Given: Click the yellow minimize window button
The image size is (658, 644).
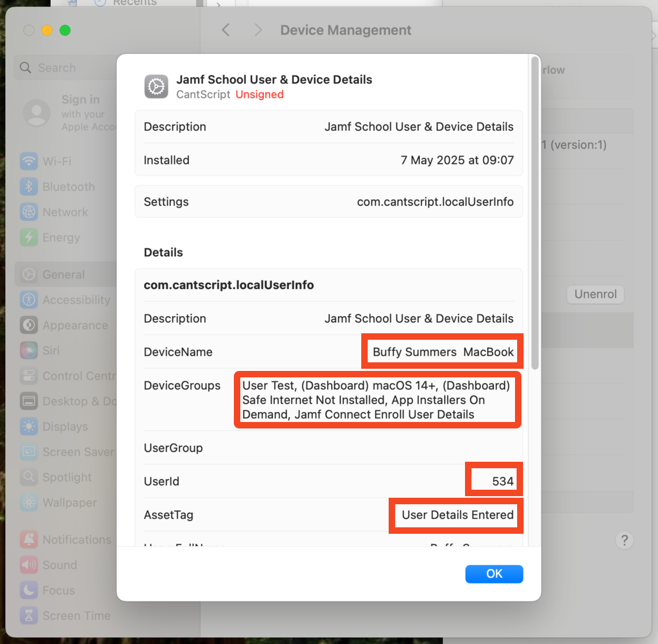Looking at the screenshot, I should tap(47, 31).
